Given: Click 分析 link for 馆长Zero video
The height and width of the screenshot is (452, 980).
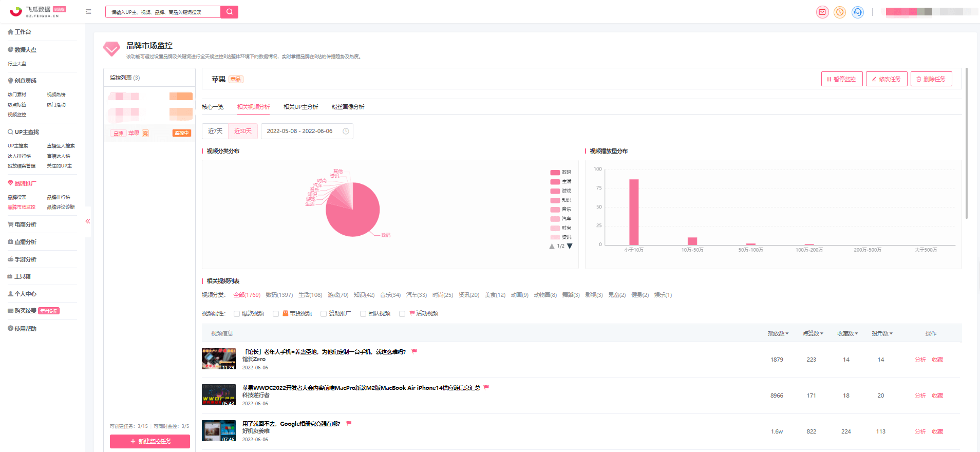Looking at the screenshot, I should 920,360.
